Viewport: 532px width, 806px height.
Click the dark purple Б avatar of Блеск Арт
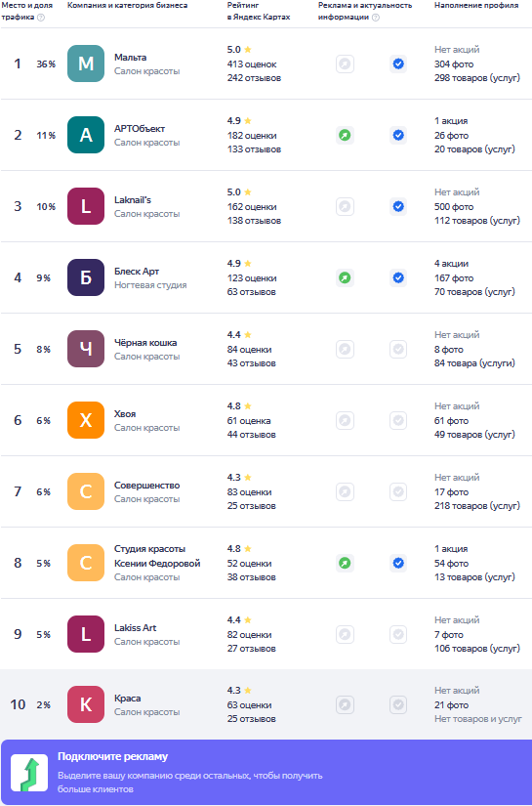click(86, 278)
